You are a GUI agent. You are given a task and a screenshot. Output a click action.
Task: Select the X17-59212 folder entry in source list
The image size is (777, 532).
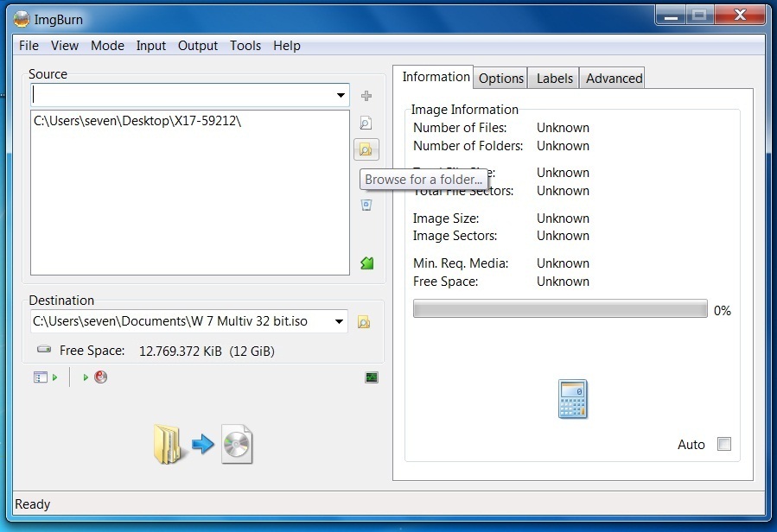pos(137,121)
